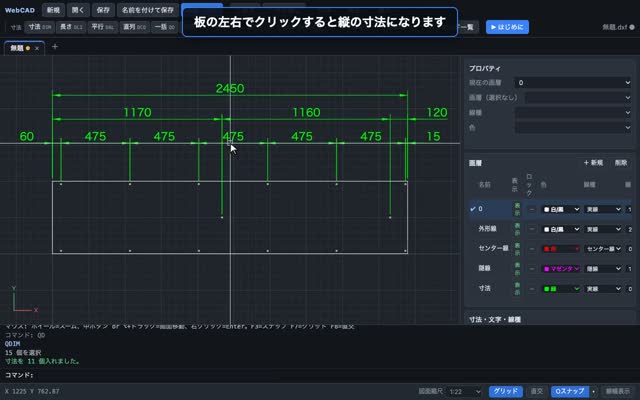Toggle the 直交 ortho mode button

(x=537, y=391)
